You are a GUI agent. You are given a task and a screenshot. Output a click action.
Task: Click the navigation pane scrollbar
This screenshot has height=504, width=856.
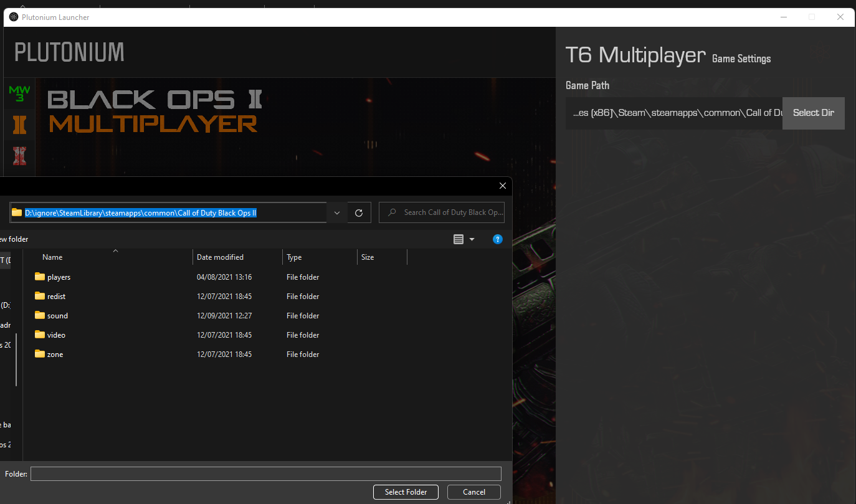coord(17,360)
